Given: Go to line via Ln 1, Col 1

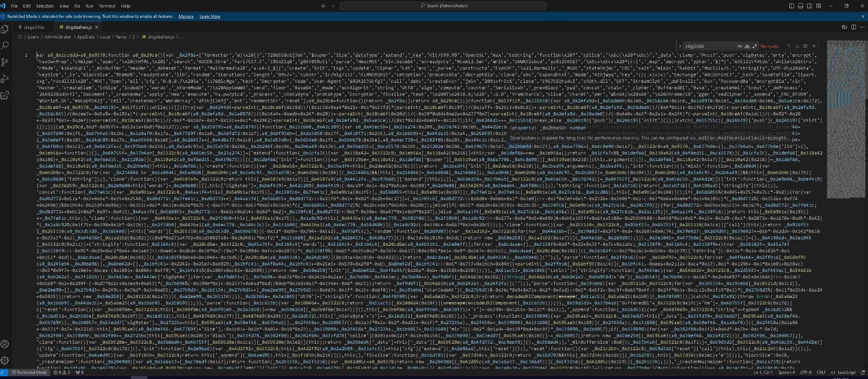Looking at the screenshot, I should point(763,373).
